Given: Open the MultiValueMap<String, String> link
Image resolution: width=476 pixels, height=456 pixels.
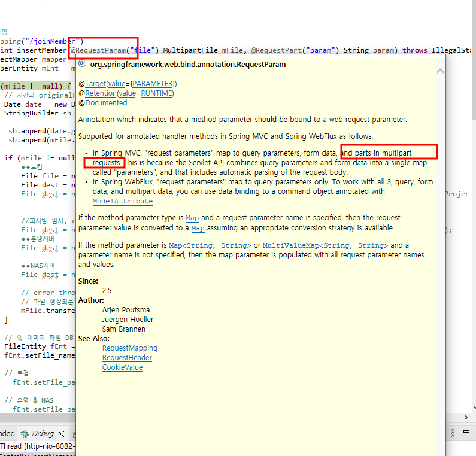Looking at the screenshot, I should 325,245.
